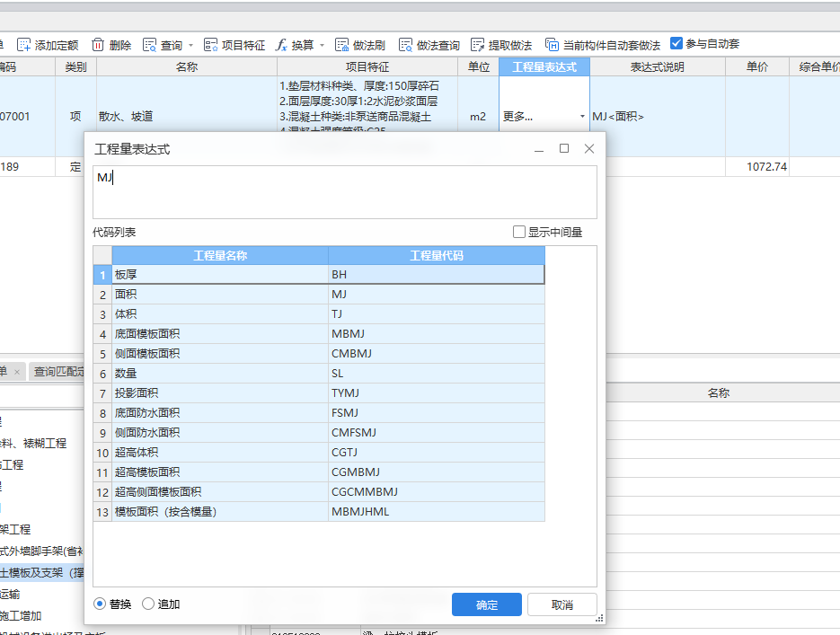Maximize the 工程量表达式 dialog
This screenshot has width=840, height=635.
coord(564,148)
